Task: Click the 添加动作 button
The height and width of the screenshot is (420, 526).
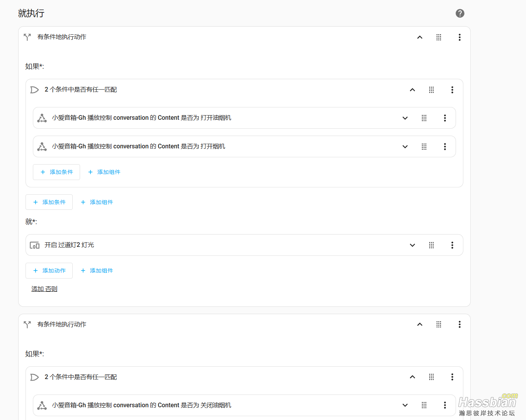Action: click(49, 270)
